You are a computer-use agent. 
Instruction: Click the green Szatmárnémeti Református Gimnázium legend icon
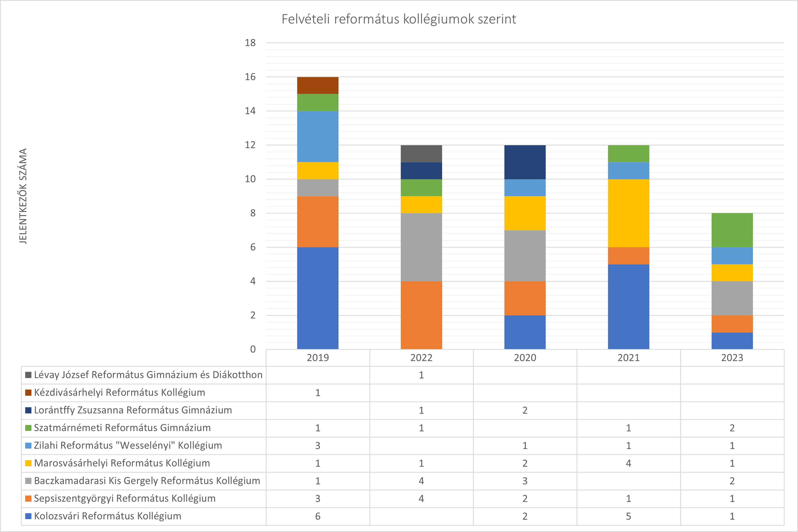pyautogui.click(x=28, y=428)
